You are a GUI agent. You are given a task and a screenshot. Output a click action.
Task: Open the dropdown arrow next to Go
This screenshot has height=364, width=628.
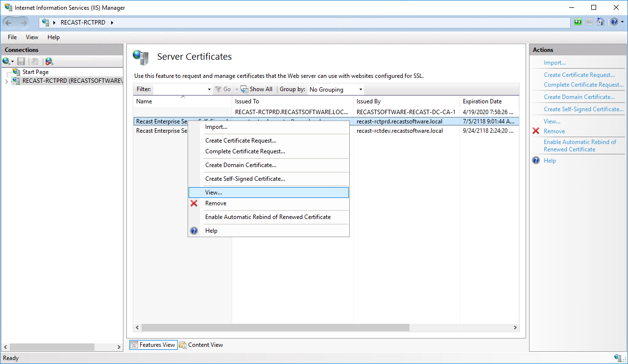(236, 90)
